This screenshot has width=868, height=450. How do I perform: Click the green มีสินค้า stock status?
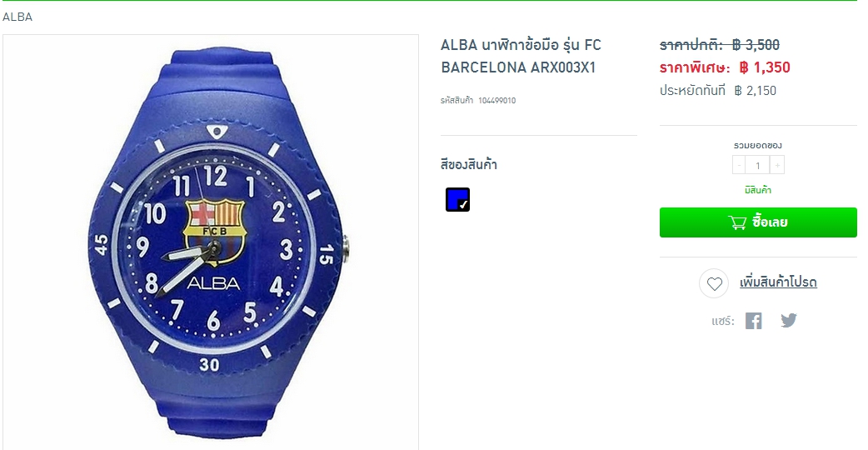tap(758, 190)
